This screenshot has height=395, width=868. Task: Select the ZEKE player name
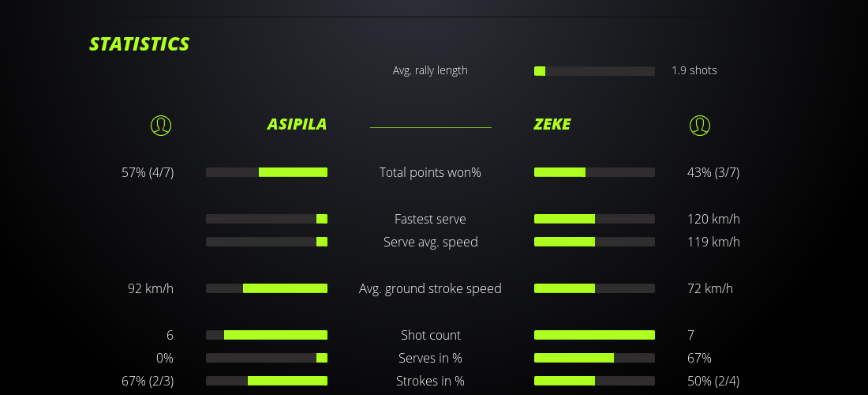(x=552, y=124)
